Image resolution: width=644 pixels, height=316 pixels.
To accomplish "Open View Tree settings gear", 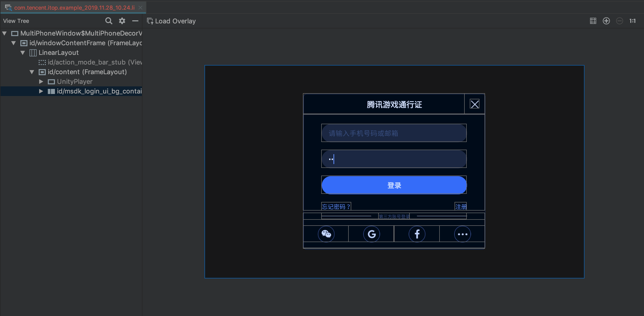I will (x=122, y=21).
